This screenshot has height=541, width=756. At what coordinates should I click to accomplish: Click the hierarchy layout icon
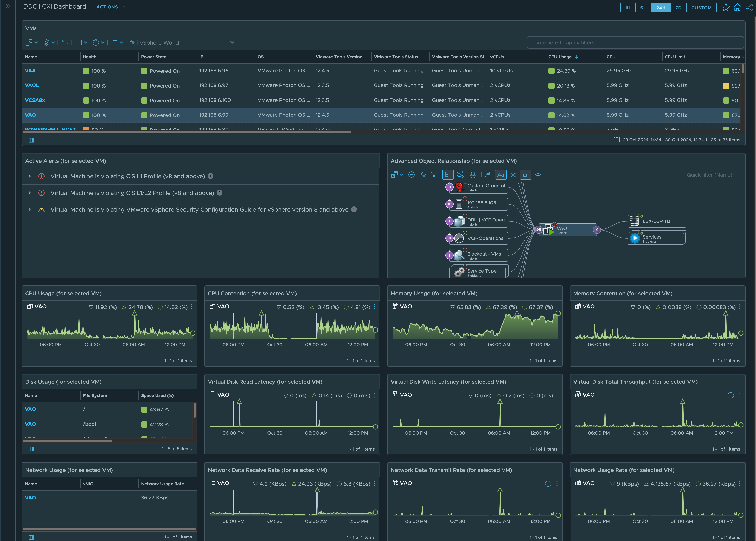(488, 175)
